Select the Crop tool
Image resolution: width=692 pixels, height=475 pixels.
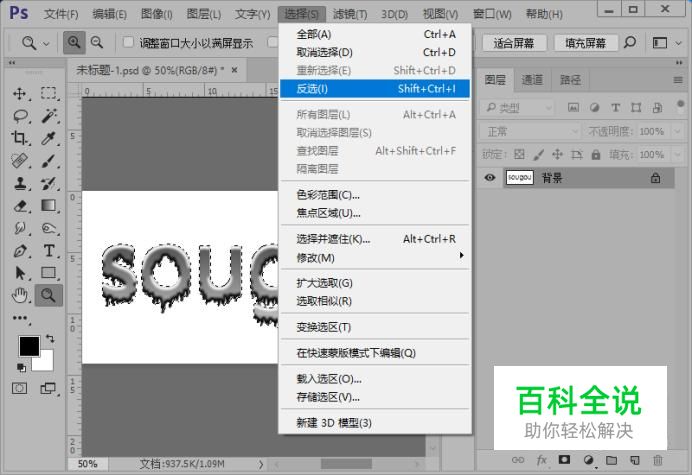click(19, 138)
